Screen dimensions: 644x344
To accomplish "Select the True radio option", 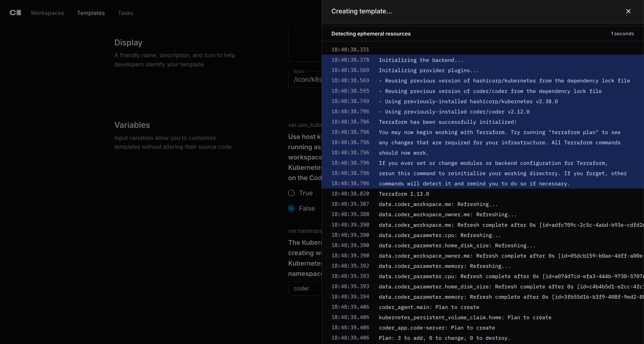I will pyautogui.click(x=292, y=193).
